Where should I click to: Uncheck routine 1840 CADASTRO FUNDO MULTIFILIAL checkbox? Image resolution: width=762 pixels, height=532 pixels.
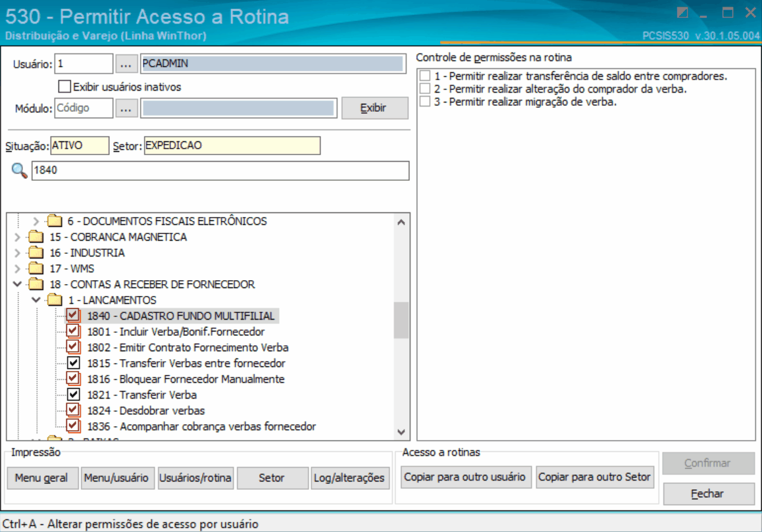point(73,315)
